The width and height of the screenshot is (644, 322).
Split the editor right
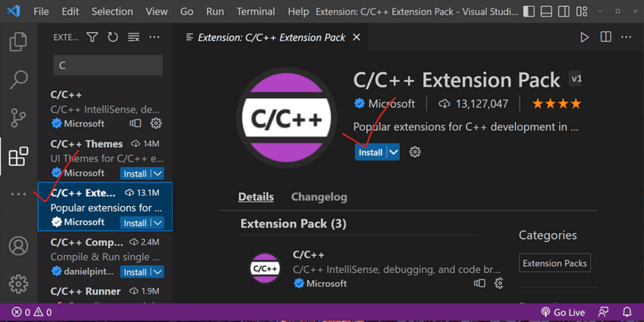606,37
